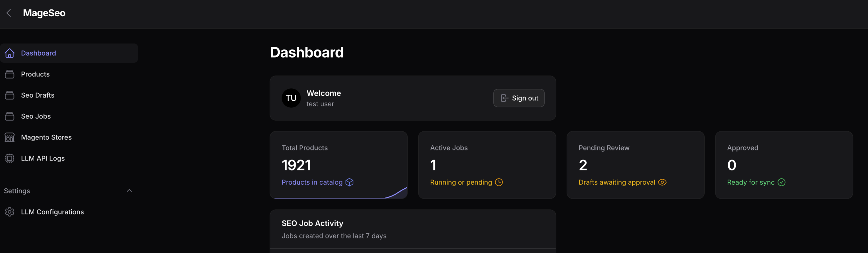Image resolution: width=868 pixels, height=253 pixels.
Task: Click the cube icon beside Products in catalog
Action: (349, 182)
